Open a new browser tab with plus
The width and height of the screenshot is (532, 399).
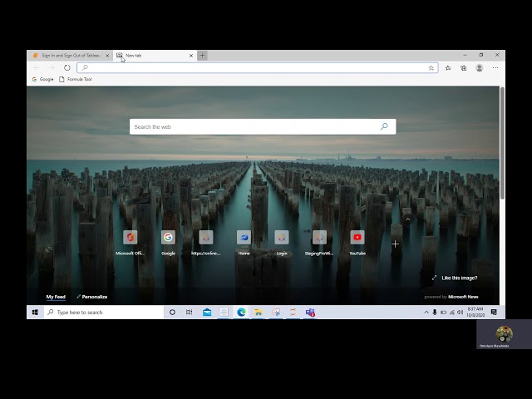[202, 56]
